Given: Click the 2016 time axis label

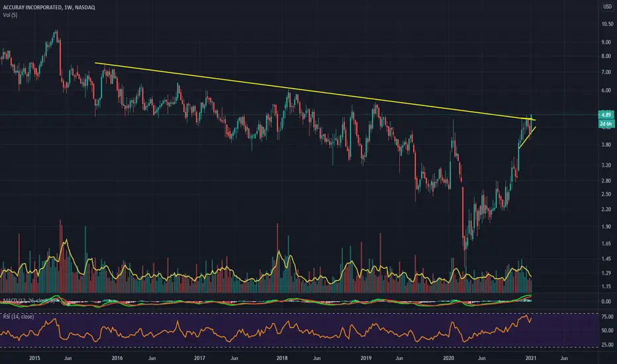Looking at the screenshot, I should point(117,358).
